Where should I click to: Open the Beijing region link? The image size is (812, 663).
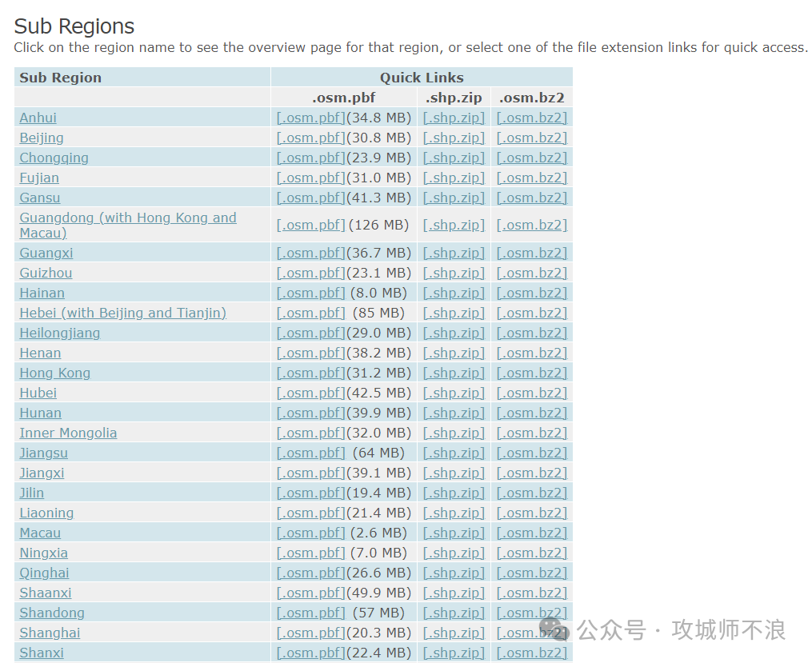pyautogui.click(x=42, y=138)
